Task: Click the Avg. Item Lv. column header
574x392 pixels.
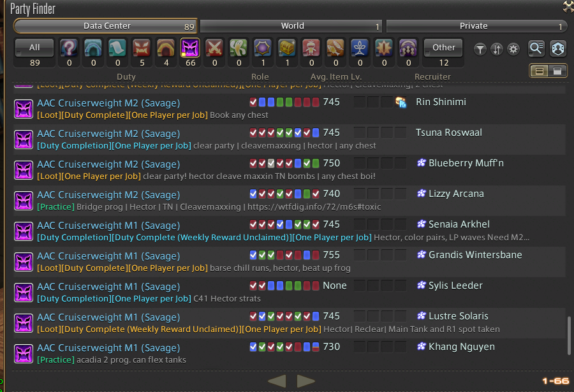Action: click(335, 76)
